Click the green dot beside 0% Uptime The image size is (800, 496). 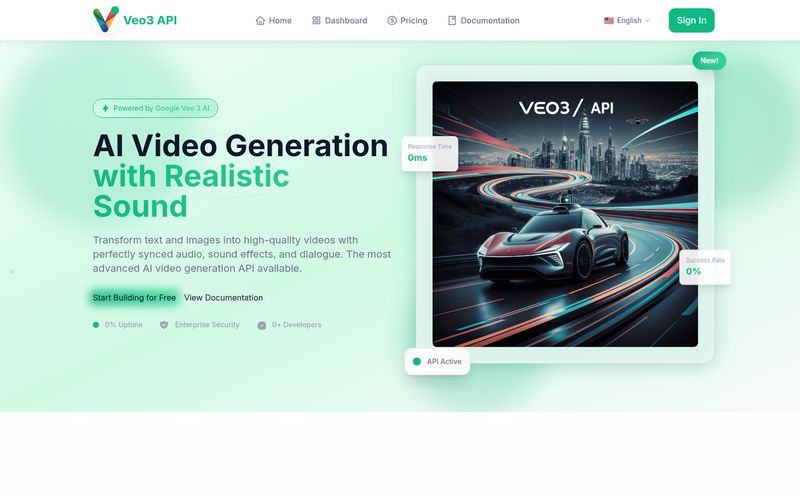(96, 325)
